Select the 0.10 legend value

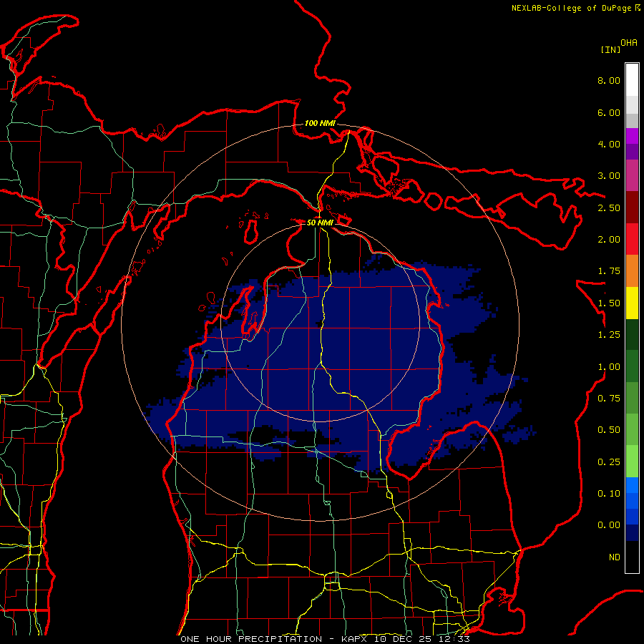click(609, 494)
